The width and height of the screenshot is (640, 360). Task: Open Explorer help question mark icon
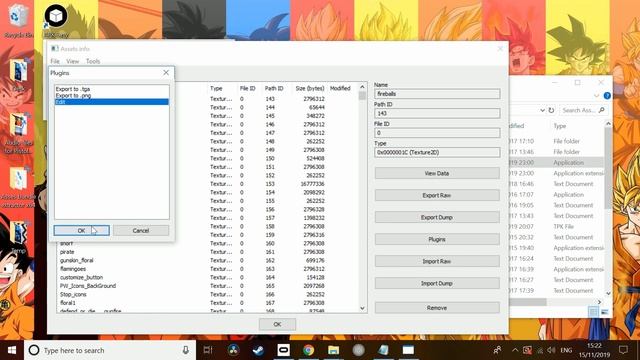point(607,96)
